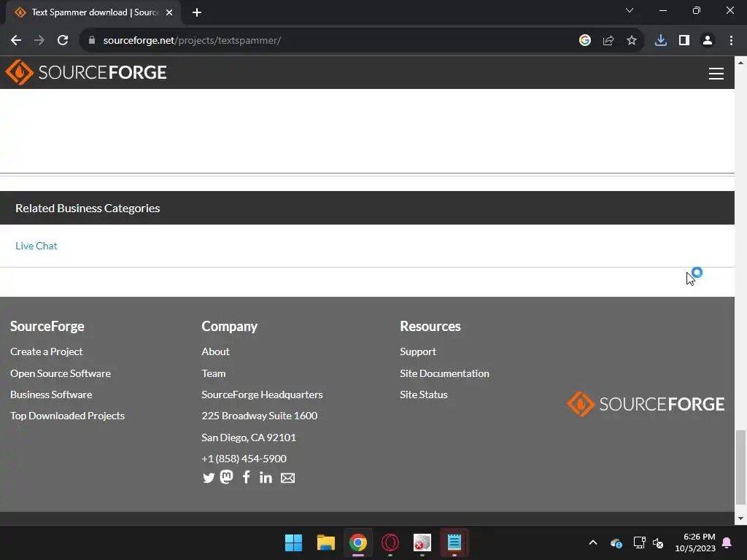Open Opera browser from taskbar
This screenshot has height=560, width=747.
click(390, 542)
